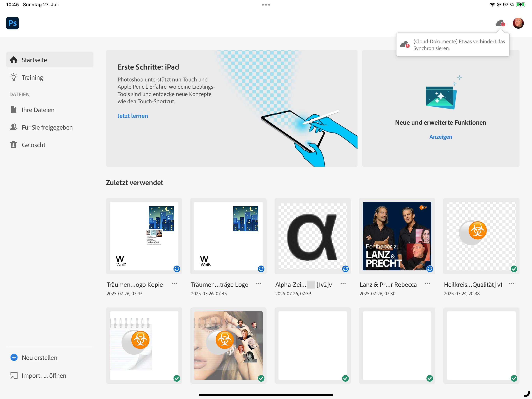The height and width of the screenshot is (399, 532).
Task: Click the Photoshop Ps logo icon
Action: pos(12,23)
